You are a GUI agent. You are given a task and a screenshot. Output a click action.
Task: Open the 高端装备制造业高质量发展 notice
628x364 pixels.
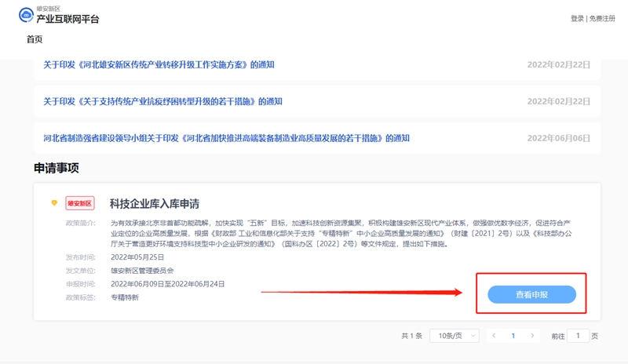(x=226, y=138)
